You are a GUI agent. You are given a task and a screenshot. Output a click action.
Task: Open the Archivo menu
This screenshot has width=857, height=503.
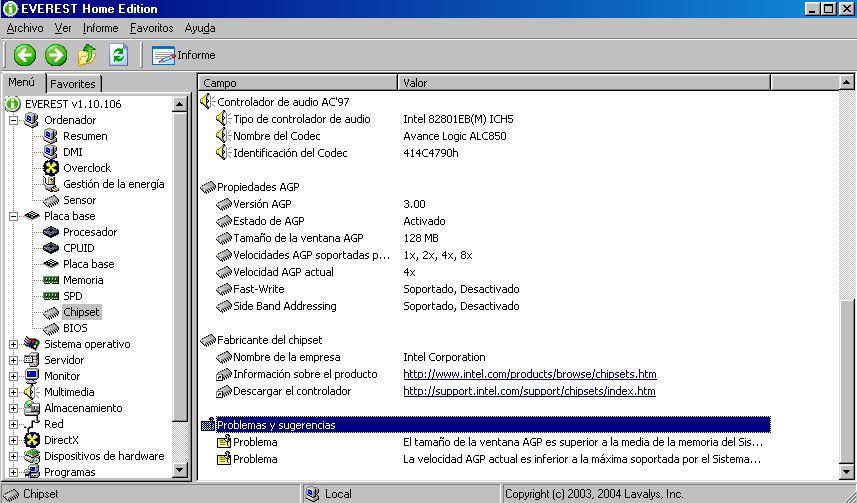click(25, 28)
